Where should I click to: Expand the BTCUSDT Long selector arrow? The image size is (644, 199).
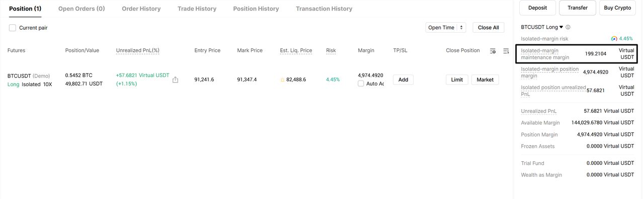(x=561, y=27)
